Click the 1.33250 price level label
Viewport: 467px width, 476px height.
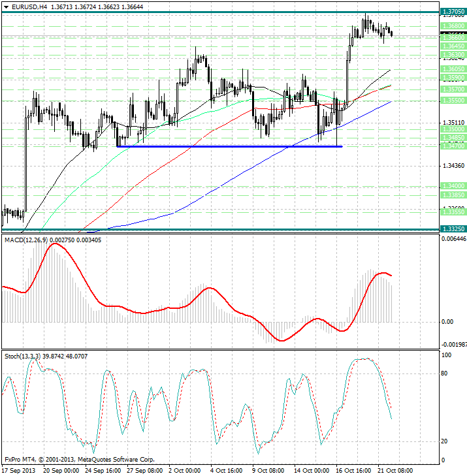[453, 229]
